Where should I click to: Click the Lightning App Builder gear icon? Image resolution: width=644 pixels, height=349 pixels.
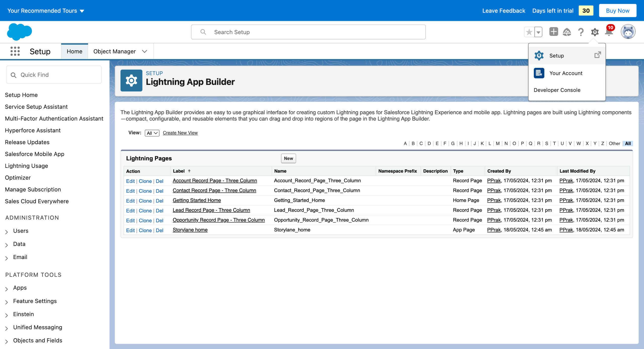131,80
